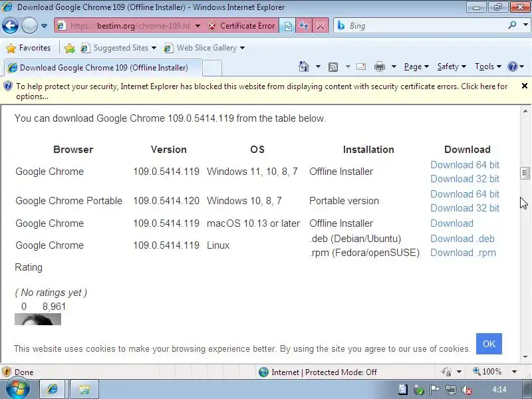
Task: Click Download link for macOS Chrome
Action: 452,223
